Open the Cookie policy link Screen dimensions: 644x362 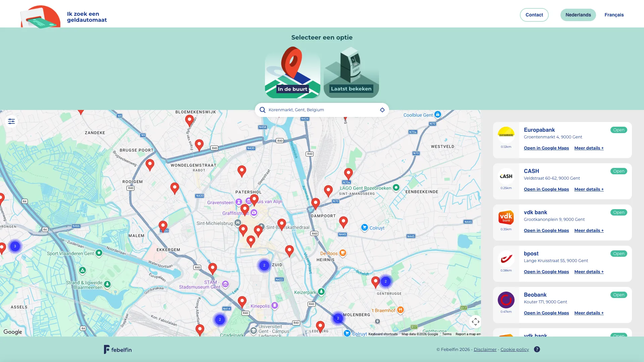coord(515,349)
